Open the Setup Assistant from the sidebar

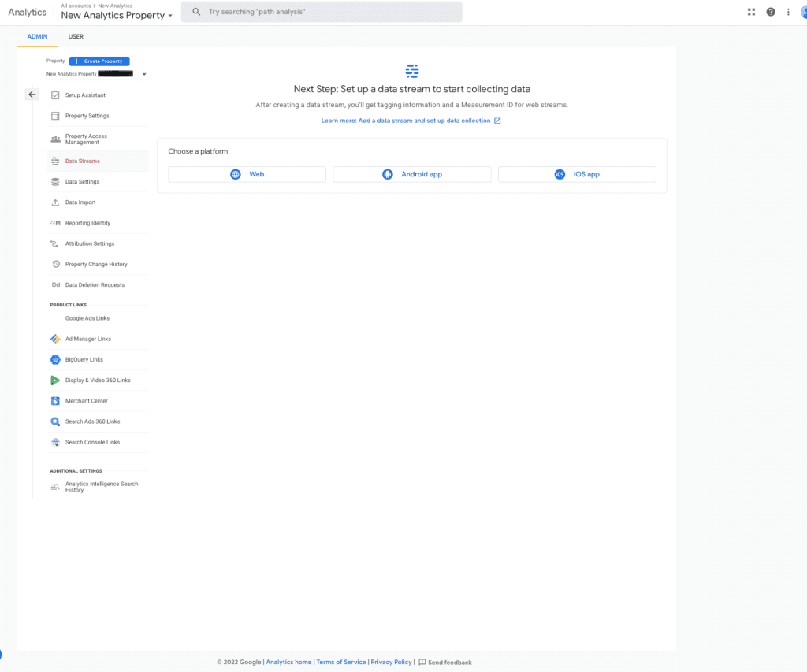[x=55, y=95]
